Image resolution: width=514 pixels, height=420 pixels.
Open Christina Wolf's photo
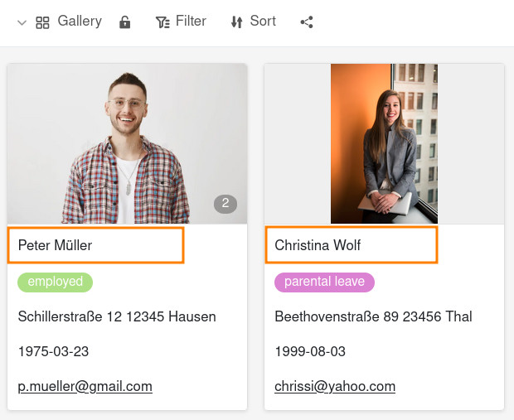pos(384,143)
